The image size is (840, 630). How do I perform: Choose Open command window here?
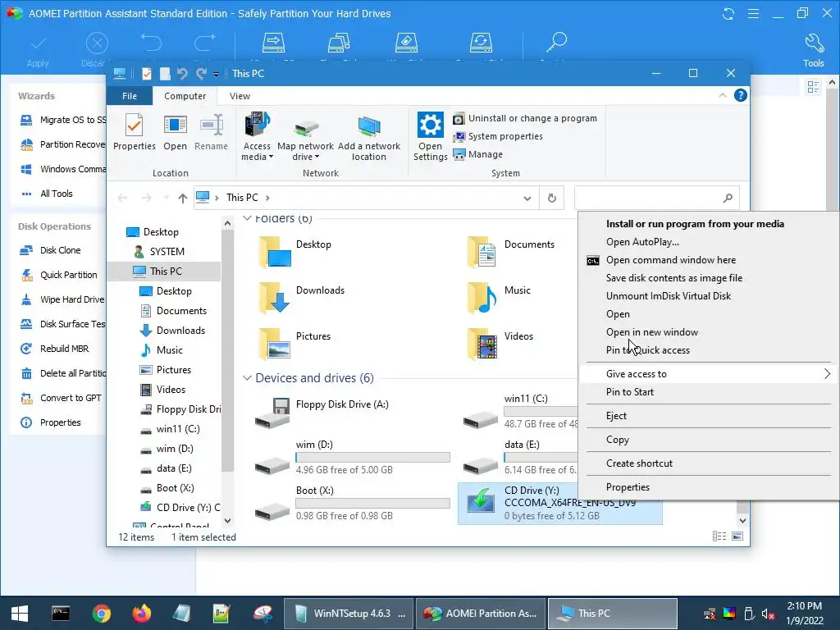tap(671, 260)
